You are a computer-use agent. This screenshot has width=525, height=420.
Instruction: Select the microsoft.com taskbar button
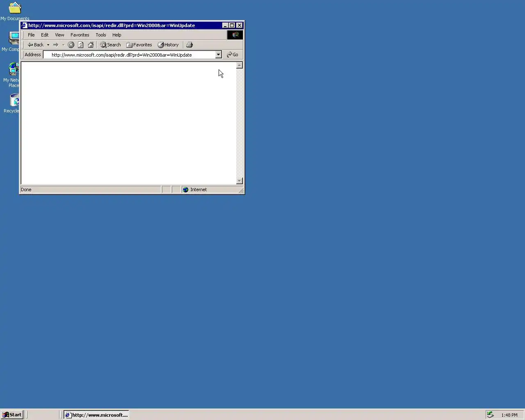point(96,415)
